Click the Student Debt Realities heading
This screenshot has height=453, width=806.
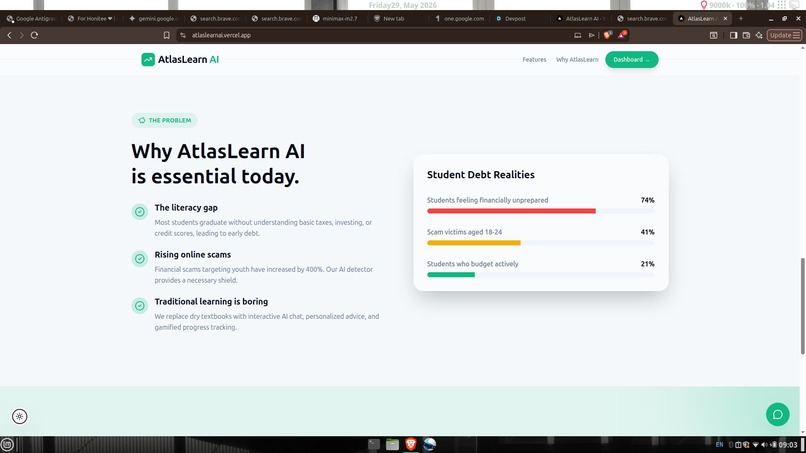(481, 175)
